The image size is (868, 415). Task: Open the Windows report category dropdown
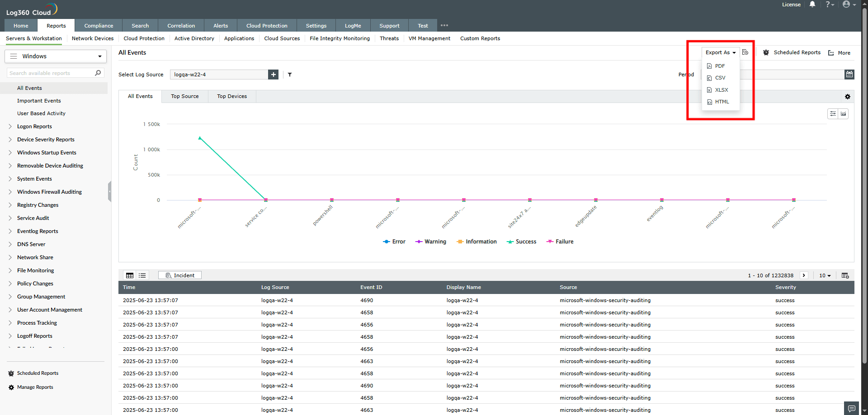[x=55, y=56]
